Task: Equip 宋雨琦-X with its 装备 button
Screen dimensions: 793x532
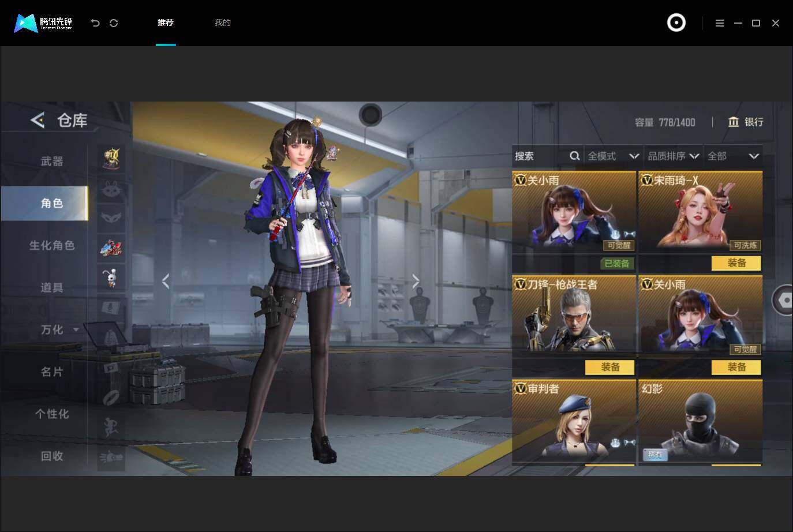Action: click(x=736, y=263)
